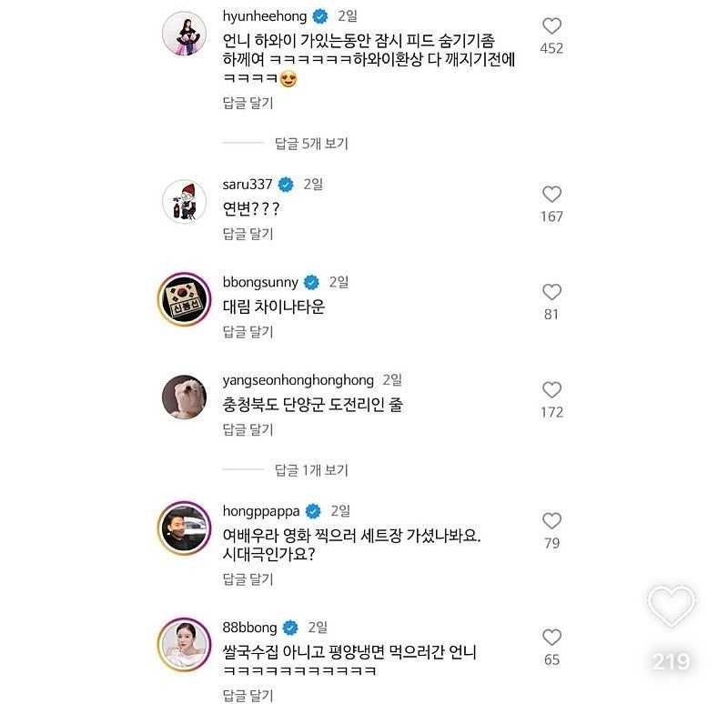Open the bbongsunny username link
The image size is (728, 704).
pos(260,282)
